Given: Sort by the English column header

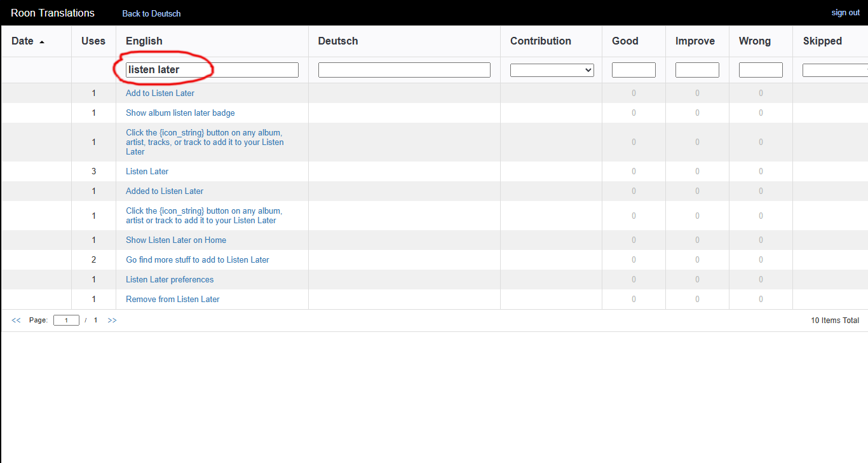Looking at the screenshot, I should (144, 41).
